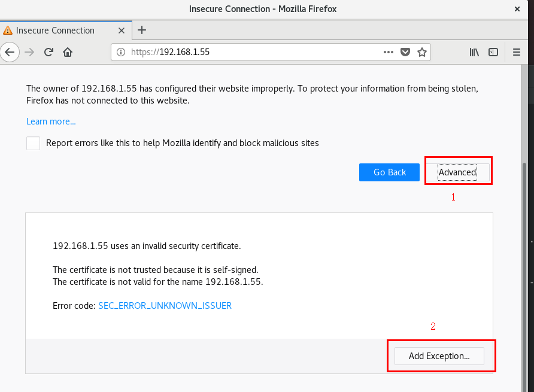Click the 'Insecure Connection - Mozilla Firefox' window title
Image resolution: width=534 pixels, height=392 pixels.
coord(263,9)
